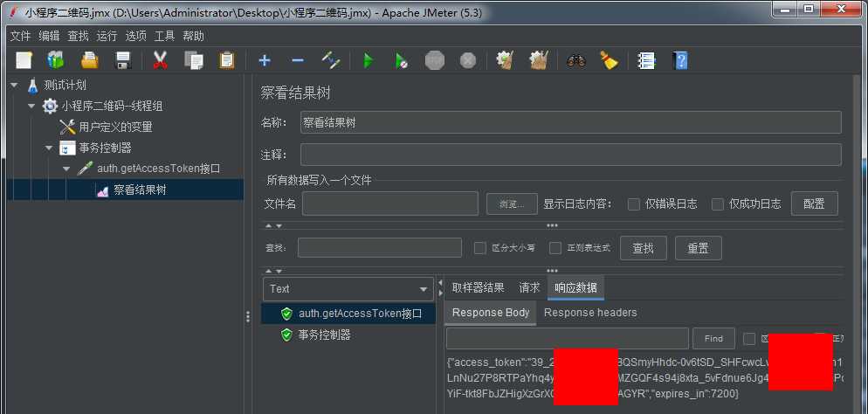Collapse all nodes with minus icon

298,59
